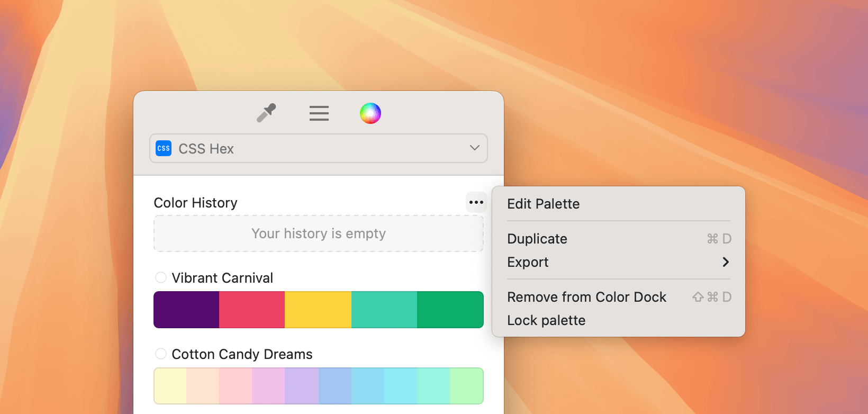Click the Color History heading

tap(195, 203)
